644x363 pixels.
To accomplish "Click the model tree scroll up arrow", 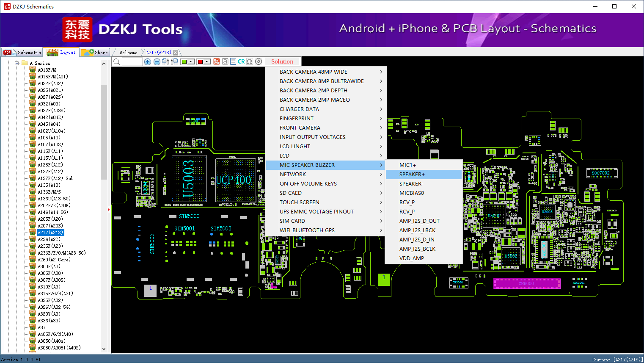I will pos(104,64).
